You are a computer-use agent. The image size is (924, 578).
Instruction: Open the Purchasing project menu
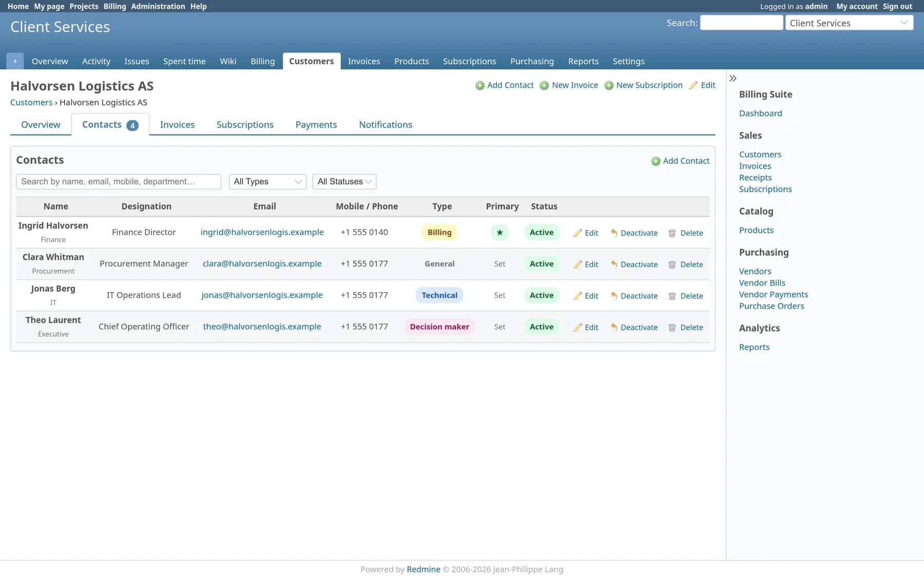pos(532,61)
